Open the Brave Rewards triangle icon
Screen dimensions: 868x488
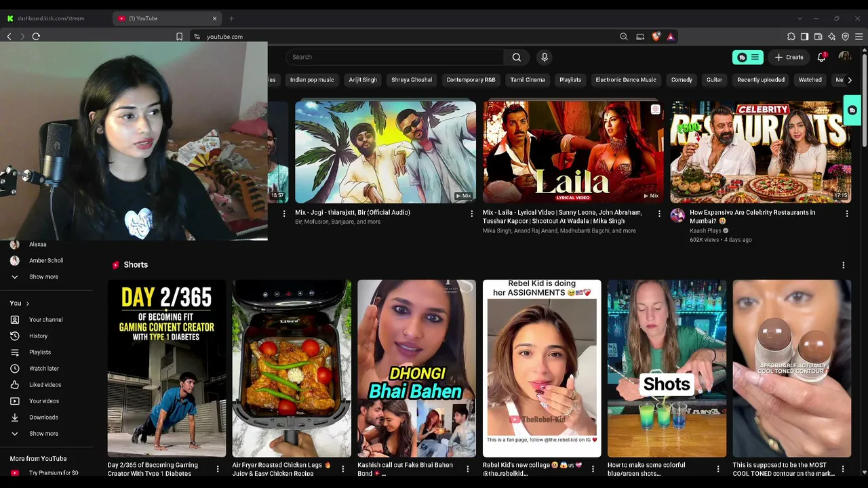coord(671,37)
